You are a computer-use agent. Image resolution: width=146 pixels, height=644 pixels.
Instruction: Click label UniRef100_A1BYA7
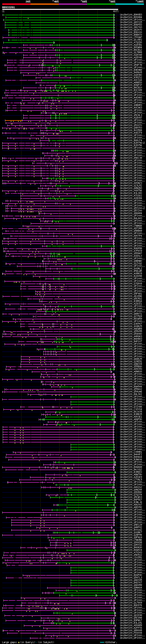tap(131, 118)
